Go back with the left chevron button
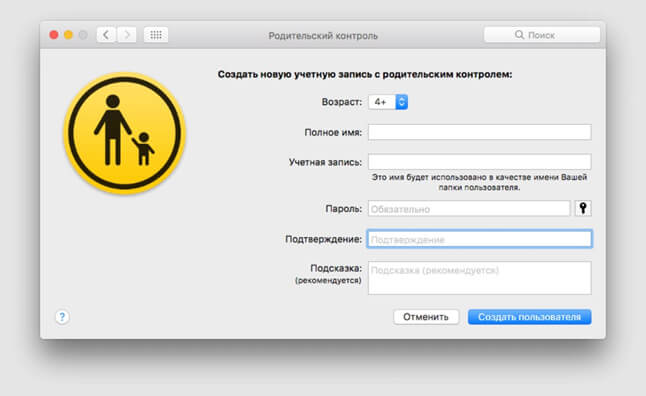Image resolution: width=646 pixels, height=396 pixels. tap(106, 35)
